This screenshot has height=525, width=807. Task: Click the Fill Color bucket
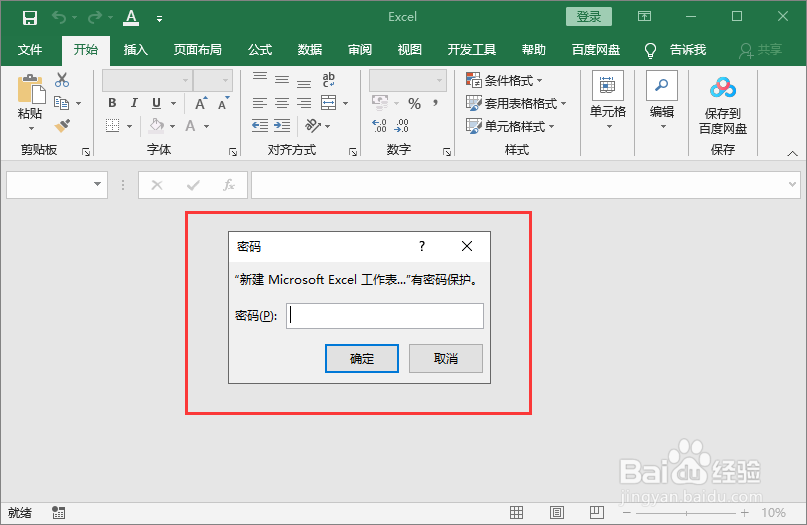pyautogui.click(x=156, y=126)
